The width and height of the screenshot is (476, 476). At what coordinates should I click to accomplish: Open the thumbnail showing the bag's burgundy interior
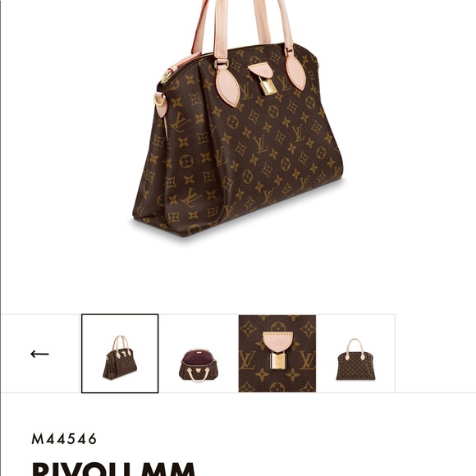pyautogui.click(x=199, y=354)
